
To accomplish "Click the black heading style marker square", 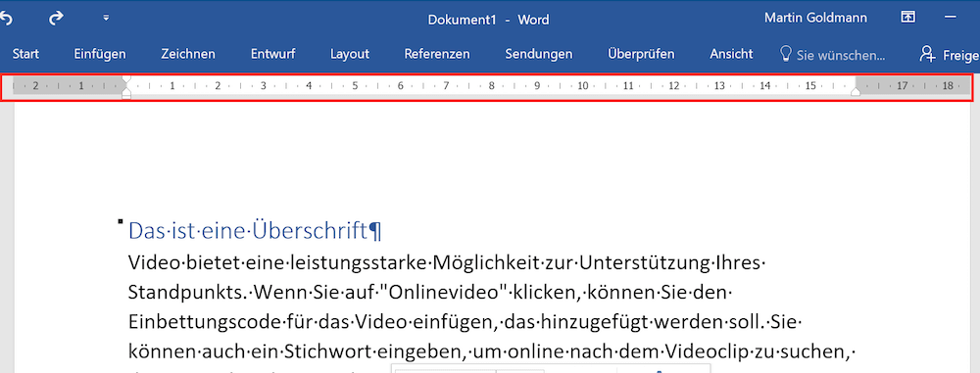I will pyautogui.click(x=121, y=221).
